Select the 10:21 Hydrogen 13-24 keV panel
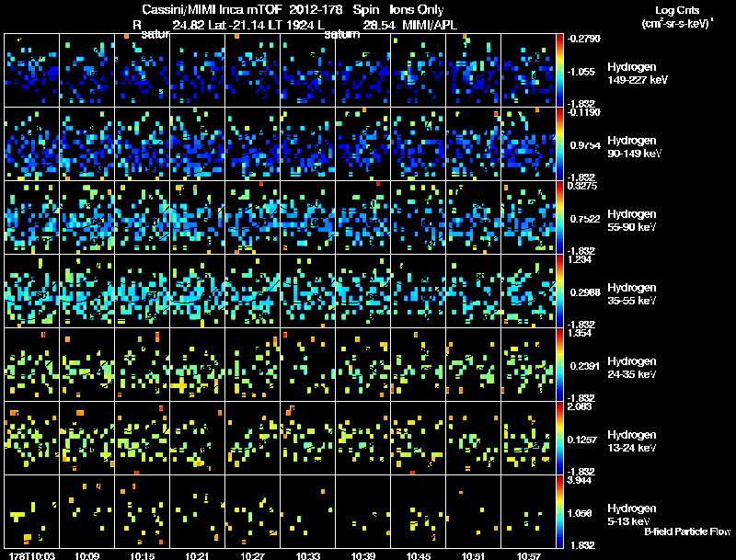The height and width of the screenshot is (560, 736). pyautogui.click(x=198, y=438)
